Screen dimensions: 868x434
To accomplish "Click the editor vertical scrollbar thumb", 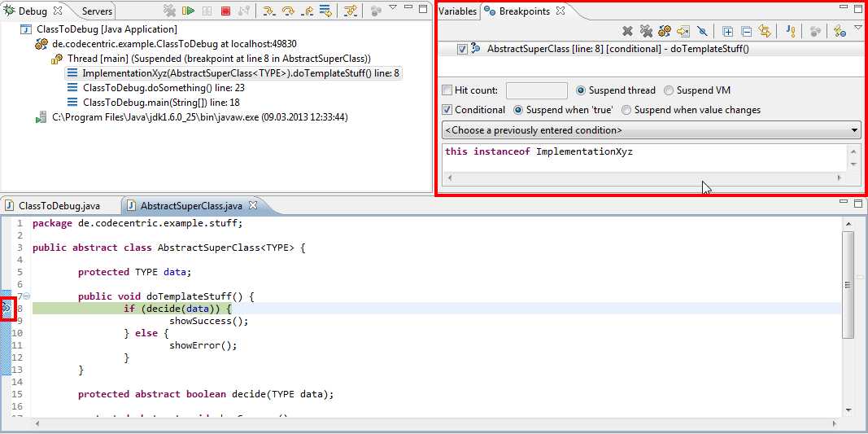I will pyautogui.click(x=848, y=284).
